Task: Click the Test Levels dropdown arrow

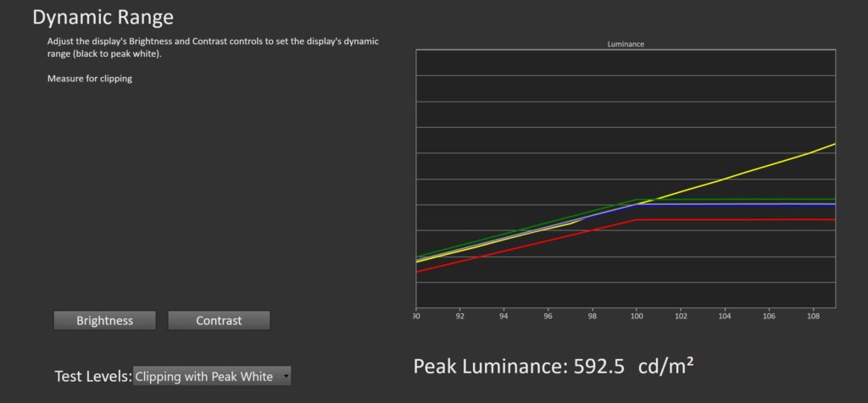Action: (x=286, y=376)
